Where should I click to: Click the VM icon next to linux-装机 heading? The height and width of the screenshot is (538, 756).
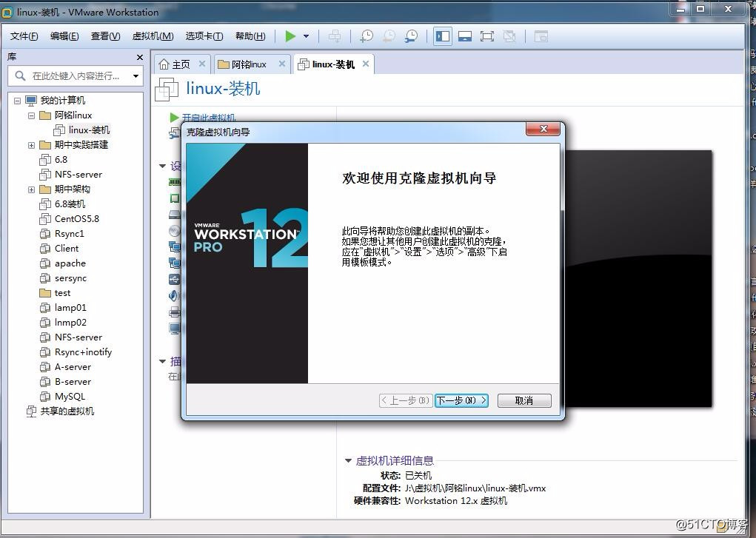click(167, 90)
